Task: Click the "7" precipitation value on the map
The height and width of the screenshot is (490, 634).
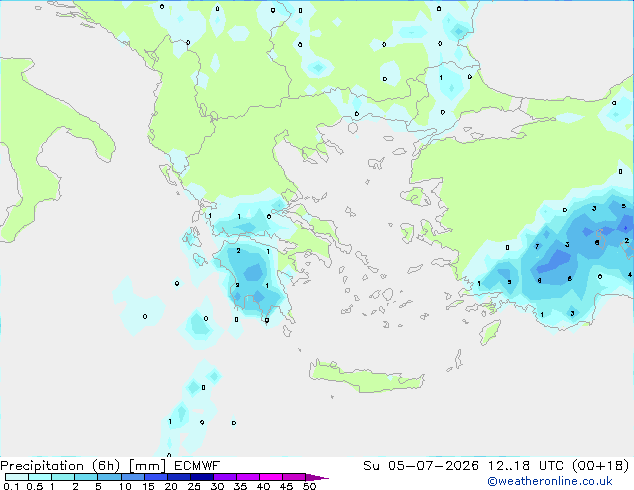Action: (537, 246)
